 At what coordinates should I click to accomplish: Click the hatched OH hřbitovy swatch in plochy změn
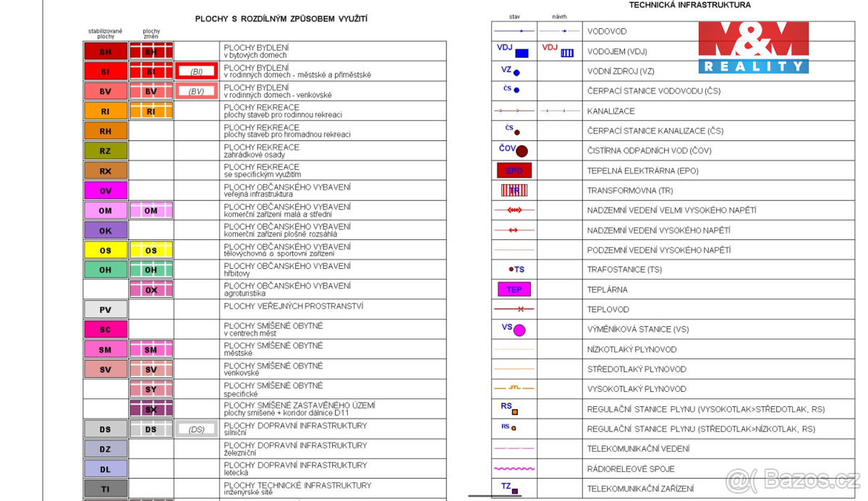151,270
